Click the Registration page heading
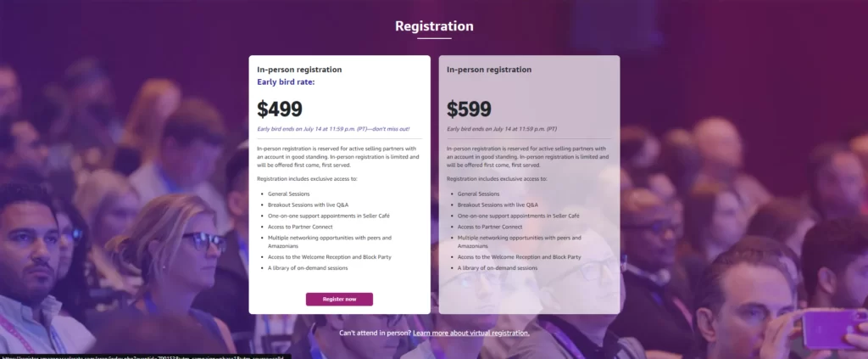This screenshot has width=868, height=359. coord(434,26)
